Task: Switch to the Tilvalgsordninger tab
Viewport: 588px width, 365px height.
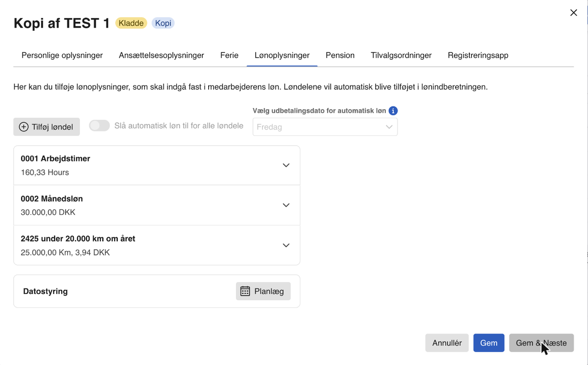Action: 401,55
